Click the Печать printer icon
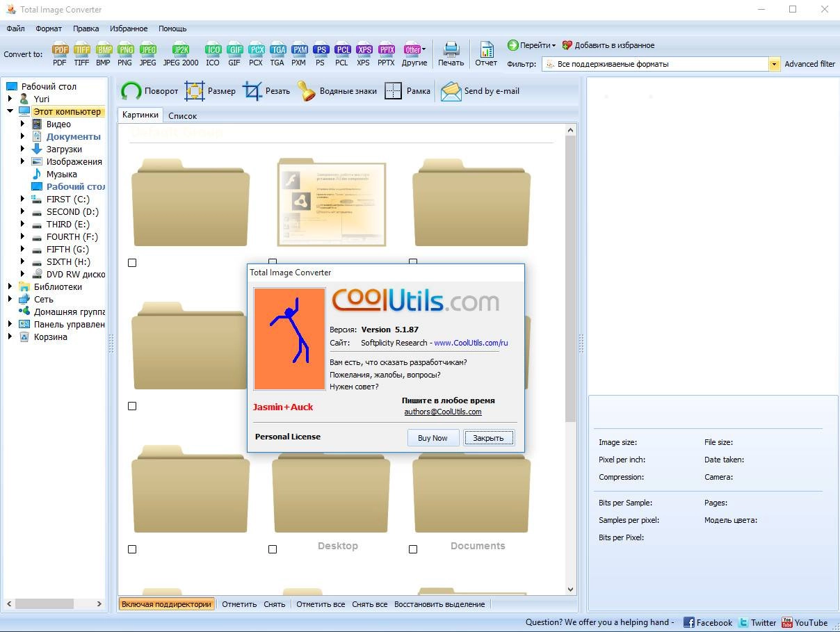 [x=451, y=54]
